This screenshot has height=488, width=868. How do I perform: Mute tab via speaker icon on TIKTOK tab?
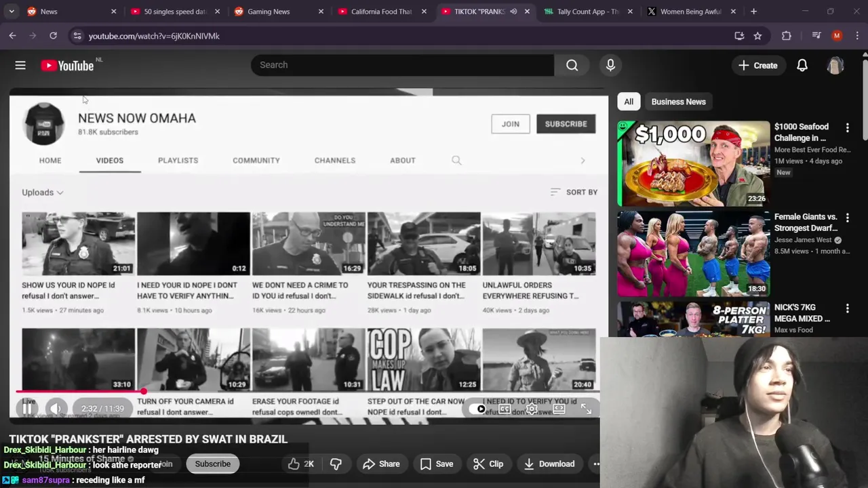coord(513,12)
